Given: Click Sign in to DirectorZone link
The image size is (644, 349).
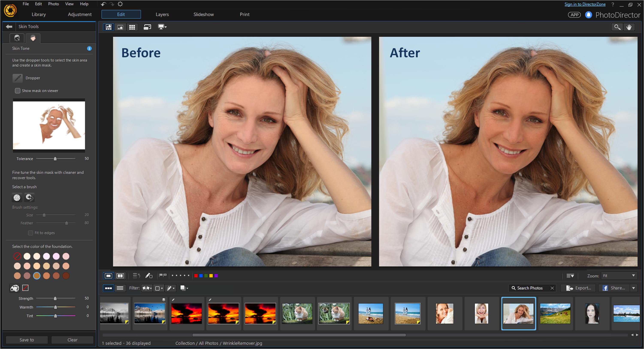Looking at the screenshot, I should point(585,4).
